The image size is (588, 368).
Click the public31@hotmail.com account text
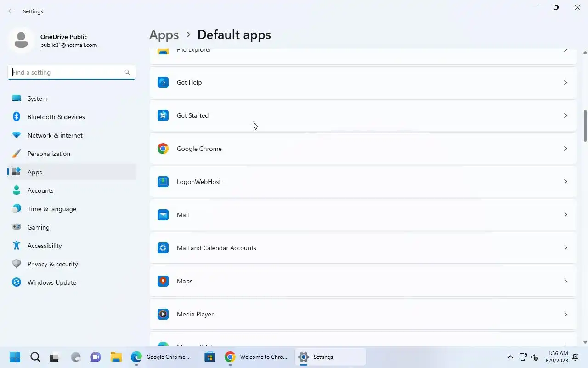[x=68, y=45]
